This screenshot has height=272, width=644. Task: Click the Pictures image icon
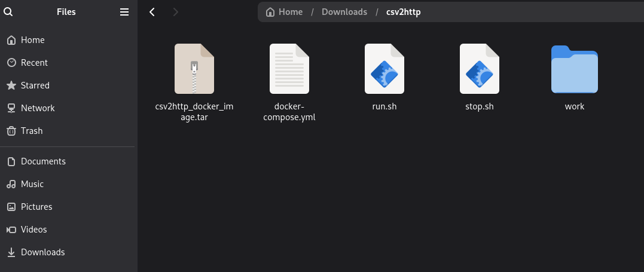[11, 207]
